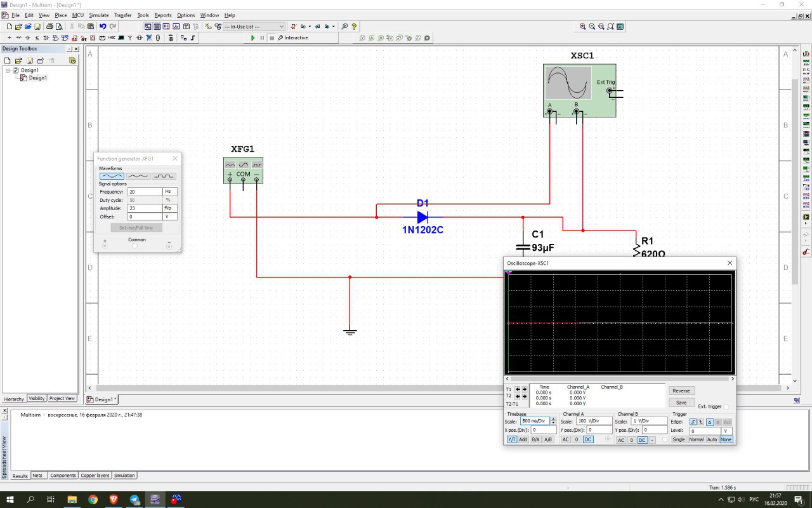Move T2 cursor left arrow
This screenshot has height=508, width=812.
[518, 396]
